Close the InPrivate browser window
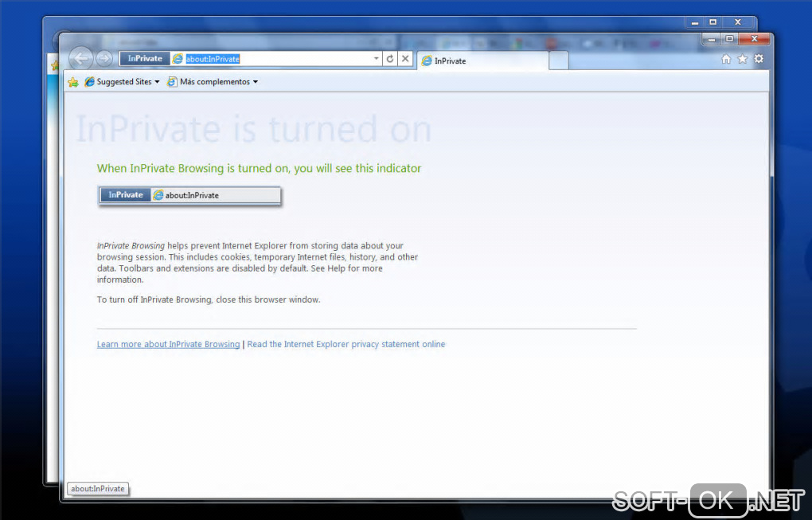This screenshot has height=520, width=812. click(755, 39)
